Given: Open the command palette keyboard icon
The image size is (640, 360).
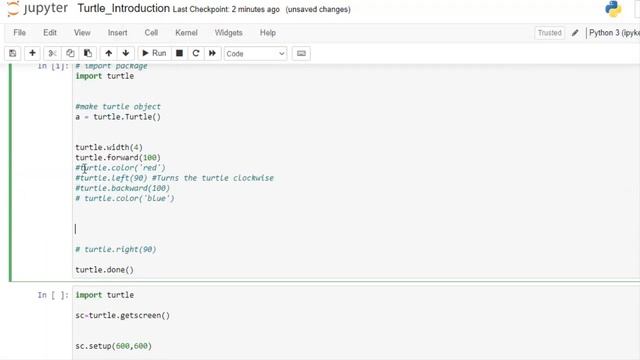Looking at the screenshot, I should (x=301, y=53).
